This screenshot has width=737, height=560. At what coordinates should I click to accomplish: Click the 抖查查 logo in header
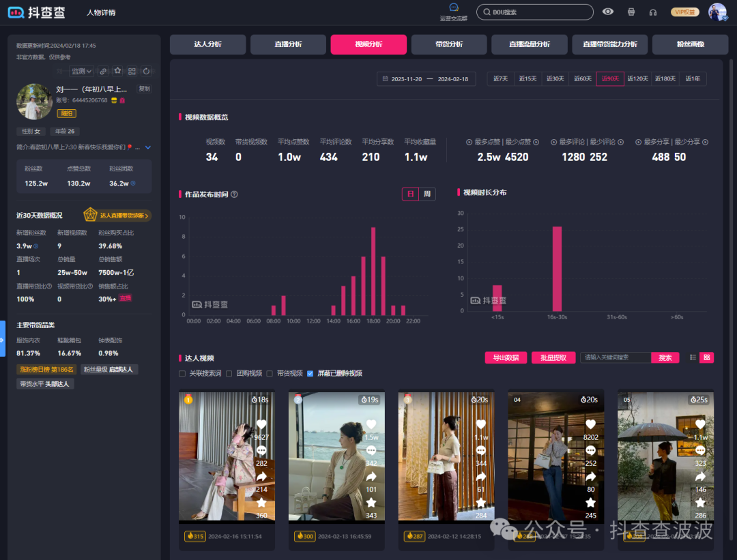pos(37,13)
